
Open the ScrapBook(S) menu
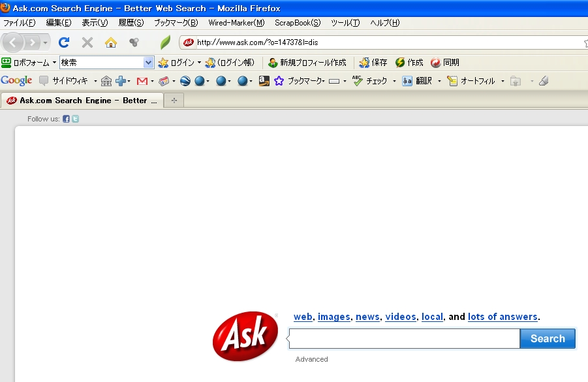point(298,23)
